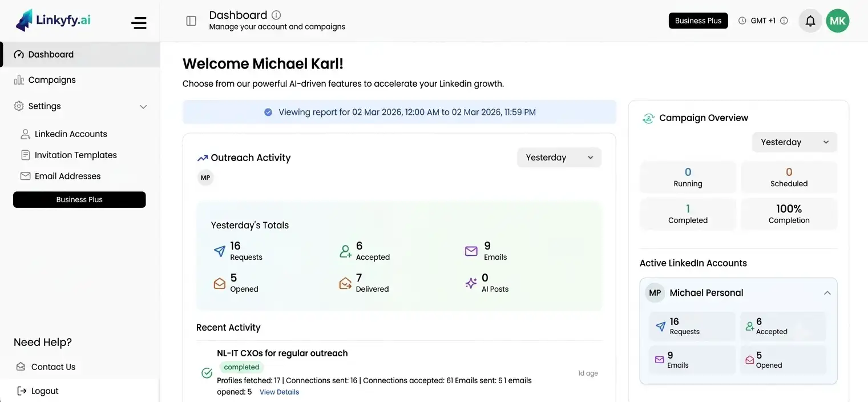Collapse the Michael Personal account card
Image resolution: width=868 pixels, height=402 pixels.
827,293
